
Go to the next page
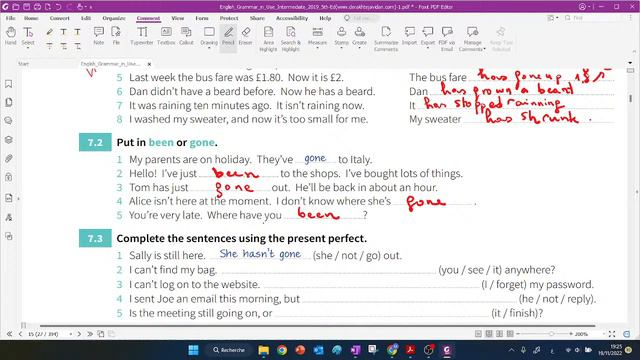click(79, 334)
